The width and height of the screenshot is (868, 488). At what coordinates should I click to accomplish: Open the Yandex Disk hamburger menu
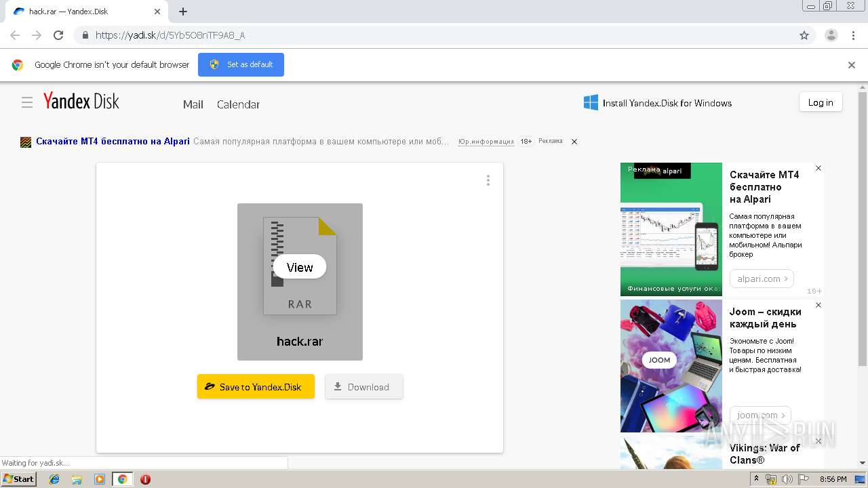(27, 102)
